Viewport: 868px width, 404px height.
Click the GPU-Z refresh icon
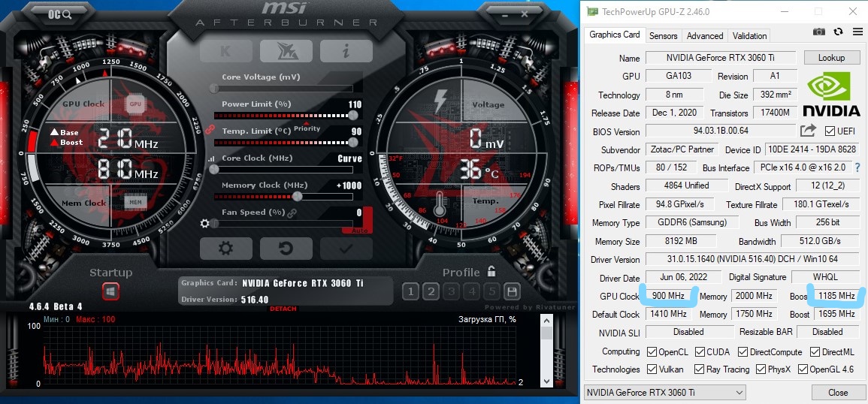pos(838,32)
